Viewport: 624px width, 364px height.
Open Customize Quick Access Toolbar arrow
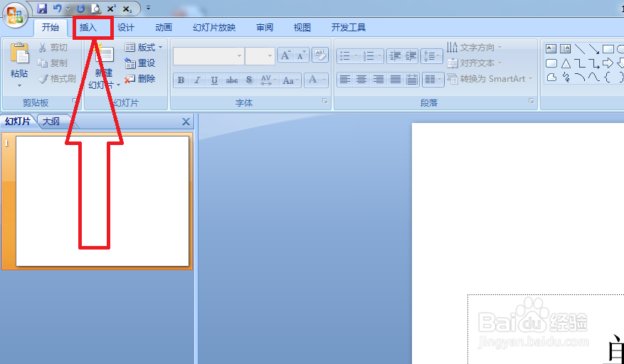(x=149, y=8)
